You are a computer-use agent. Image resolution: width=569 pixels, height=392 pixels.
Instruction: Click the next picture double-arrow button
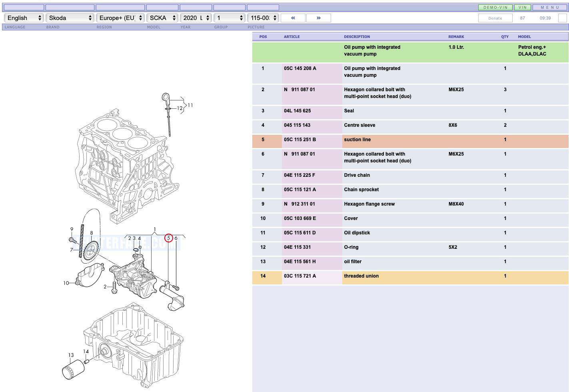pos(318,18)
